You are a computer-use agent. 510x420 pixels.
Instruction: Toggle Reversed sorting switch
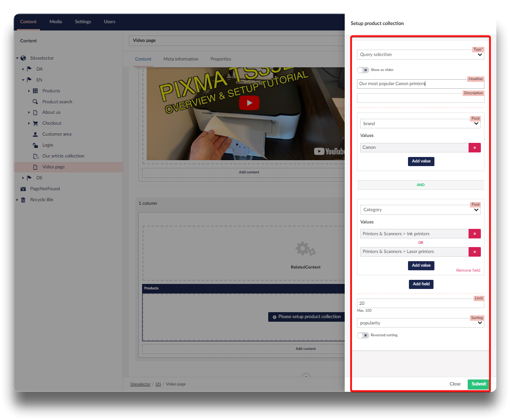point(363,335)
